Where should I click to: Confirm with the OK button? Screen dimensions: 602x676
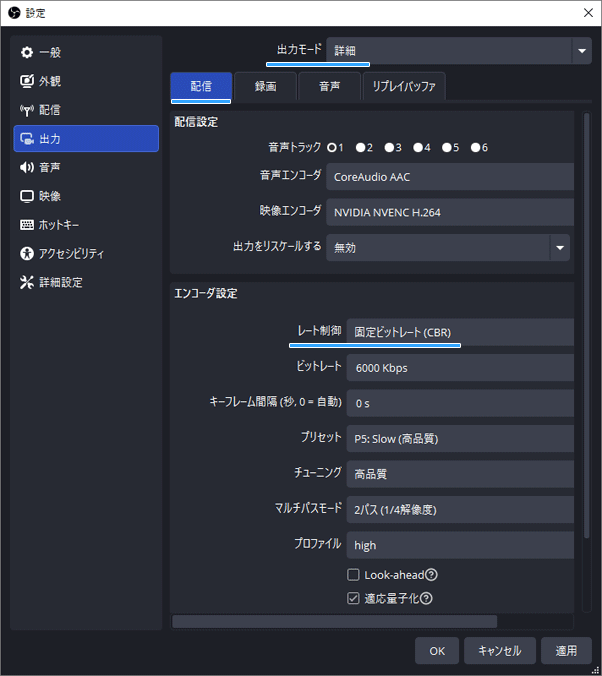437,651
